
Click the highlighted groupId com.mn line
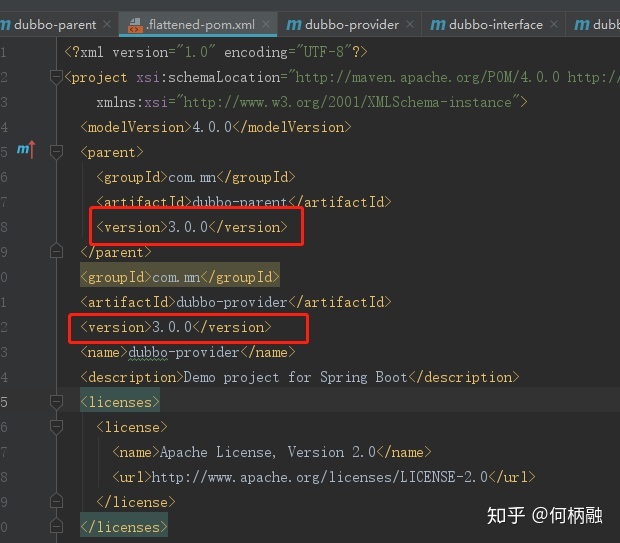(180, 277)
